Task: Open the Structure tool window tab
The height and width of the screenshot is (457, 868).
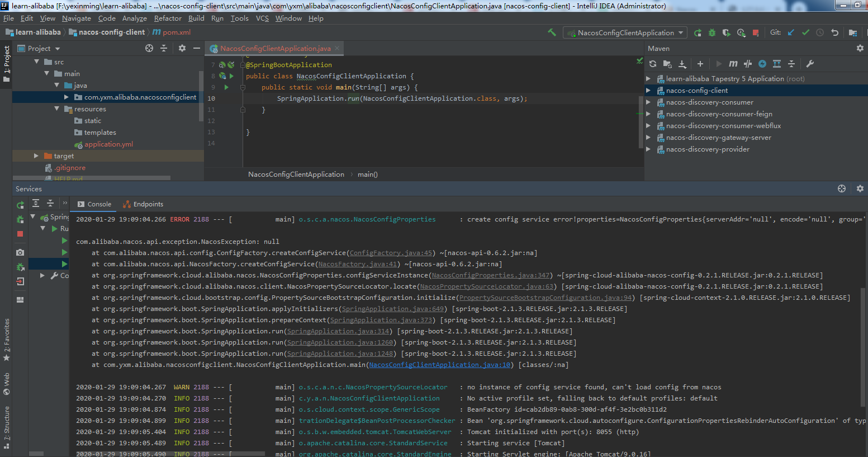Action: point(7,427)
